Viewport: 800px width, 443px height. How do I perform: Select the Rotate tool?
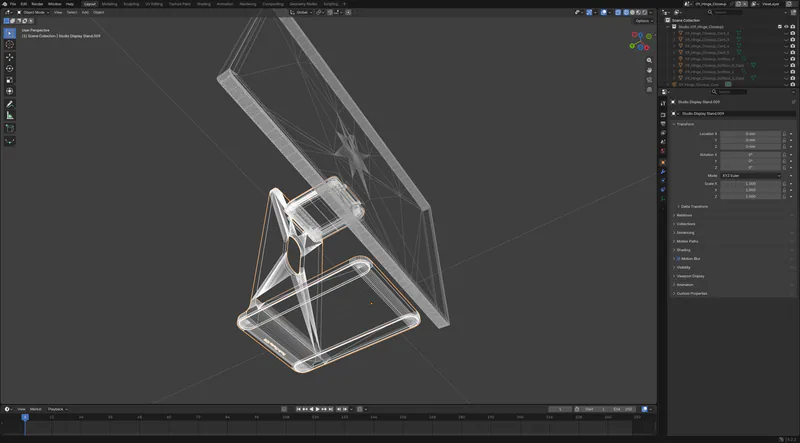[x=9, y=68]
